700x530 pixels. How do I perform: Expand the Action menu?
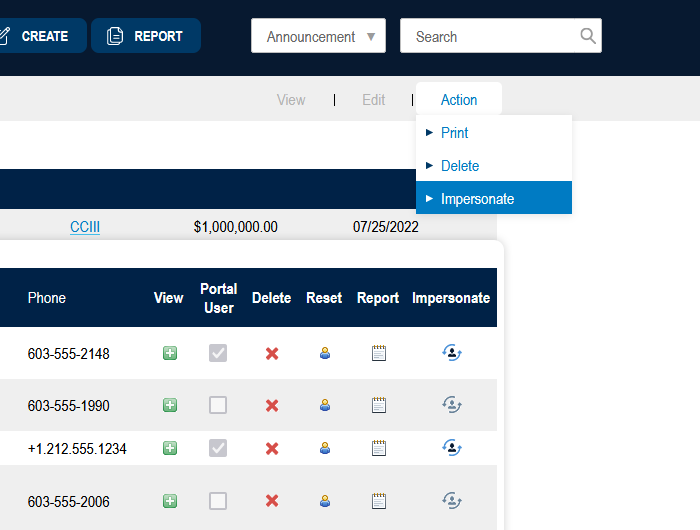pyautogui.click(x=459, y=100)
